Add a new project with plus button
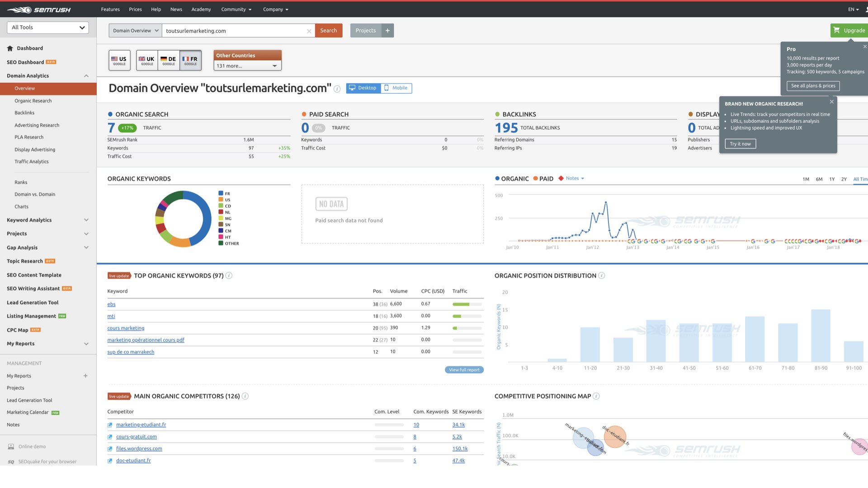The height and width of the screenshot is (488, 868). pos(387,30)
